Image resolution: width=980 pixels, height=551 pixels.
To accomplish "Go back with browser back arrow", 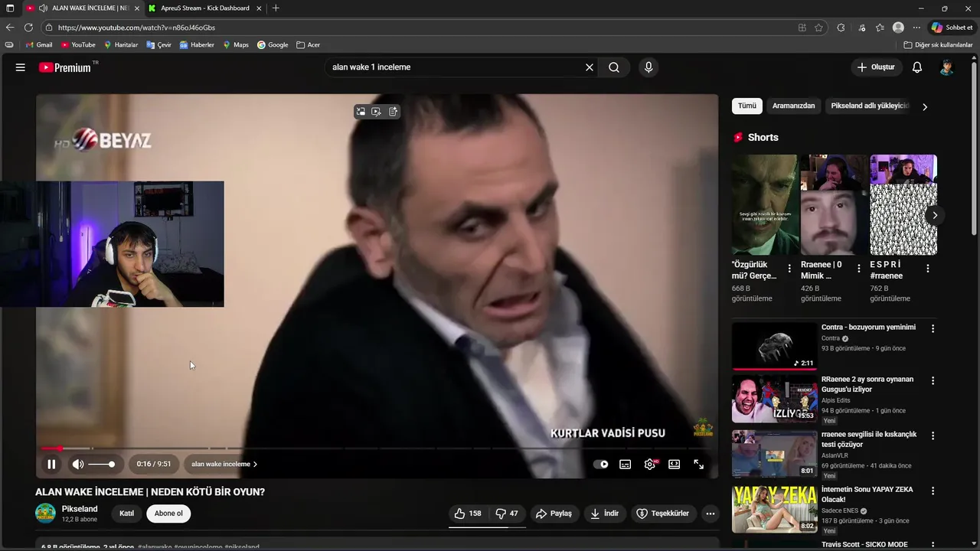I will pos(10,28).
